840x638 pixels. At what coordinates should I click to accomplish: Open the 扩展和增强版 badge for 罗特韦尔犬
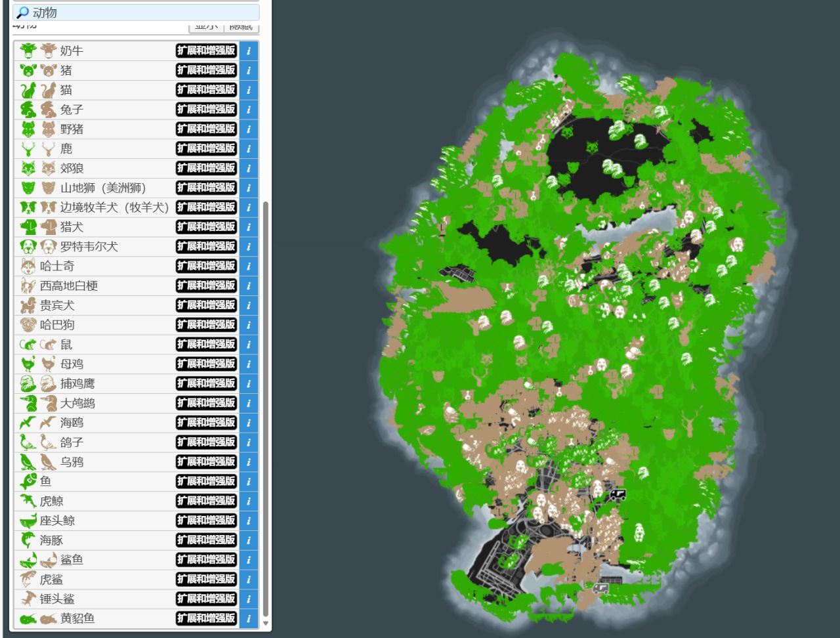(x=206, y=247)
